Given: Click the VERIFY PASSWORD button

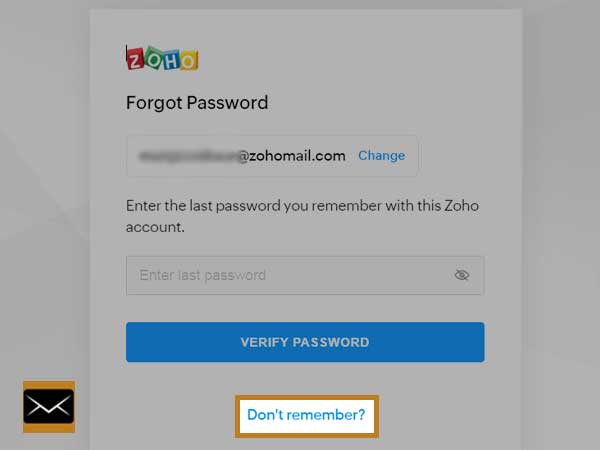Looking at the screenshot, I should [305, 342].
